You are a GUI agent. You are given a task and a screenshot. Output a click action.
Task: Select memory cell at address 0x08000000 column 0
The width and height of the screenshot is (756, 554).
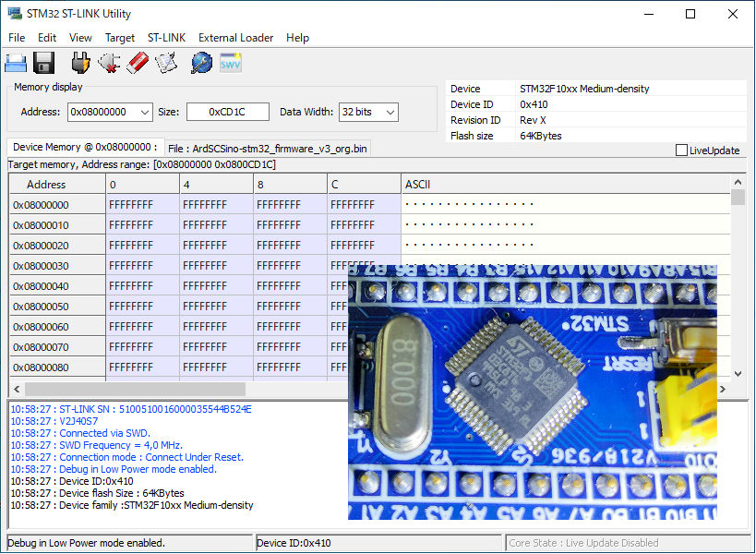tap(142, 205)
